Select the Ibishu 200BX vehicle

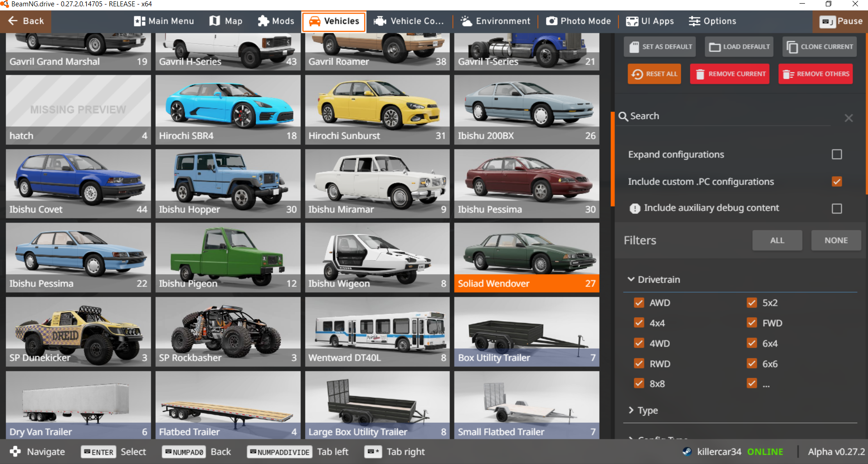pos(527,110)
